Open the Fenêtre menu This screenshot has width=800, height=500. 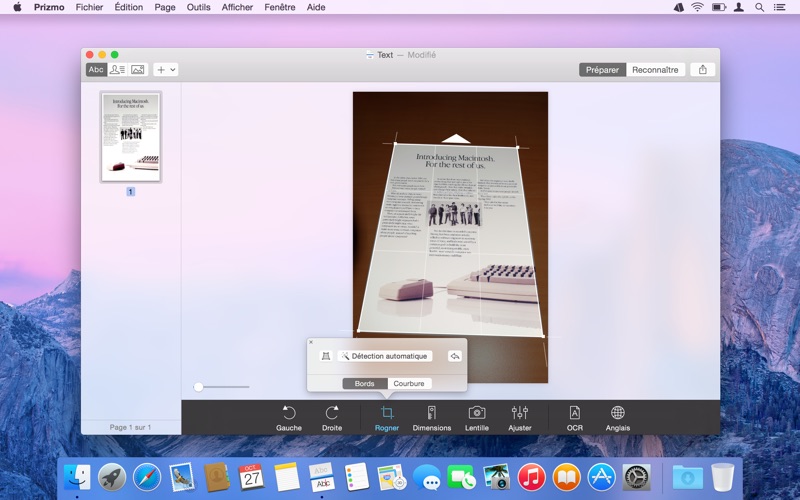click(x=280, y=7)
